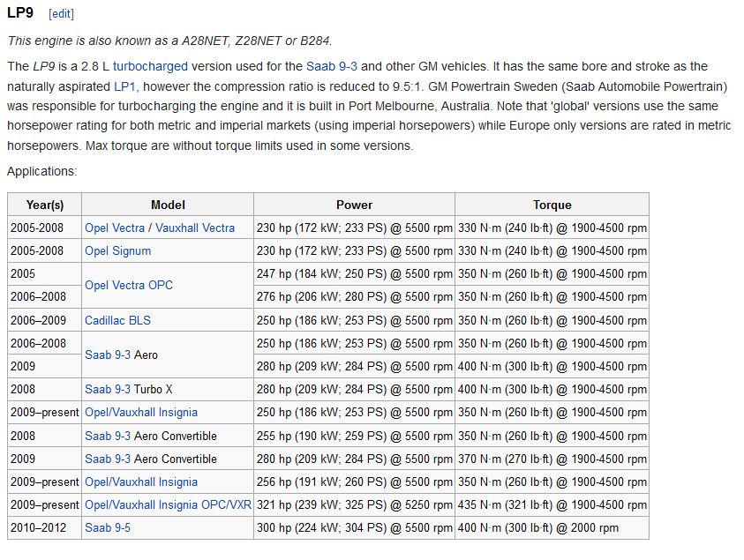Click the 276 hp (206 kW; 280 PS) power cell
The image size is (744, 560).
(355, 297)
